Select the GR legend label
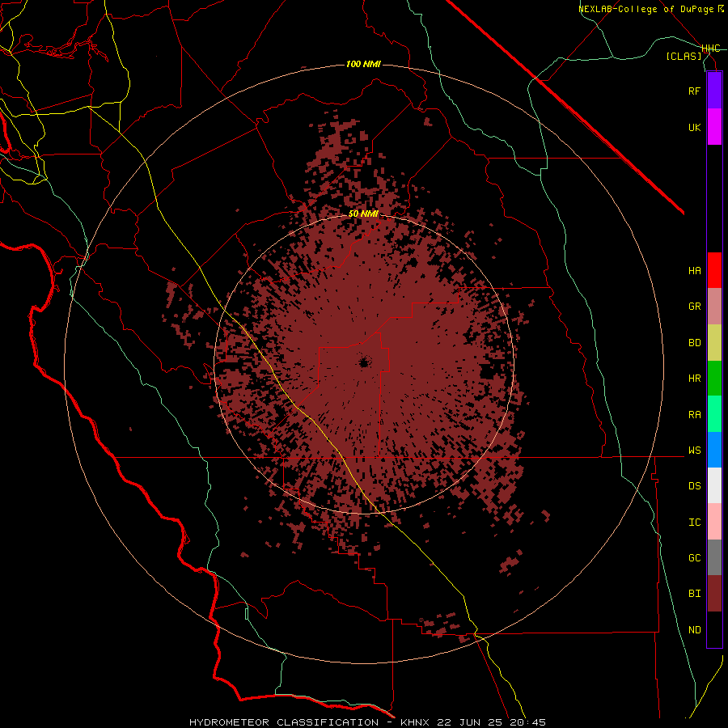Viewport: 728px width, 728px height. point(694,307)
